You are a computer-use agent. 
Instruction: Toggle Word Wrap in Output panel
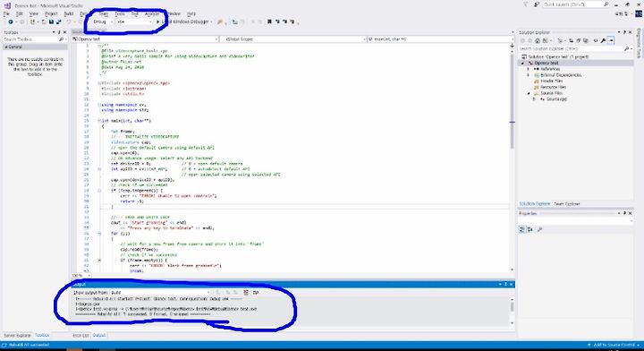[x=256, y=292]
